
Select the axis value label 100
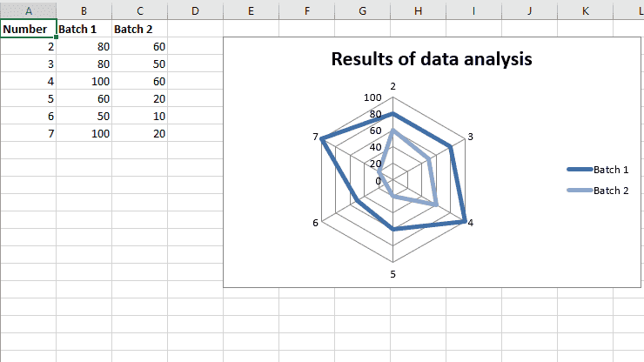(372, 97)
